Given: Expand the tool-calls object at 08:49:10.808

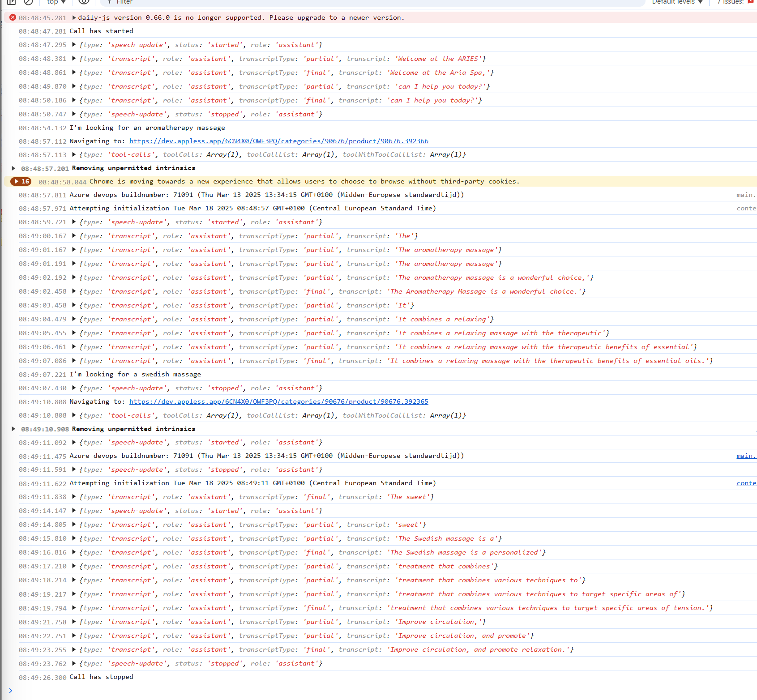Looking at the screenshot, I should coord(74,415).
